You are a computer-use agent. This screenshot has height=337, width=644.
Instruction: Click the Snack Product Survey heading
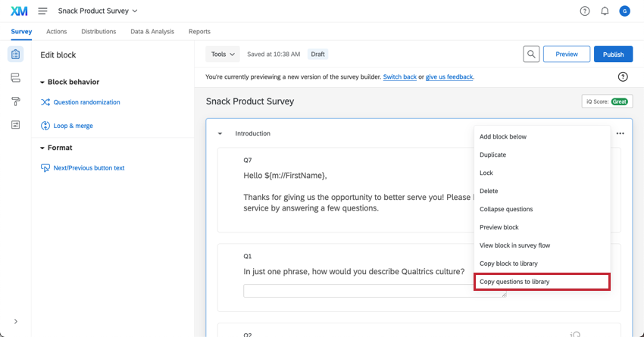[x=250, y=101]
